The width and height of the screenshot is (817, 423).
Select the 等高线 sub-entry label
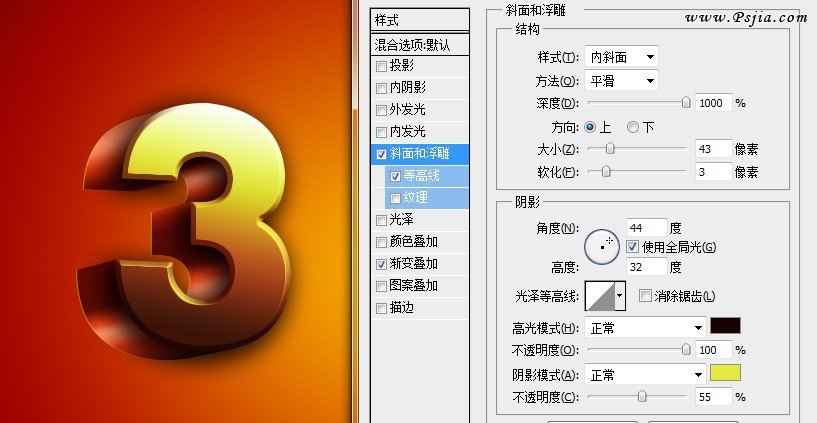(421, 176)
